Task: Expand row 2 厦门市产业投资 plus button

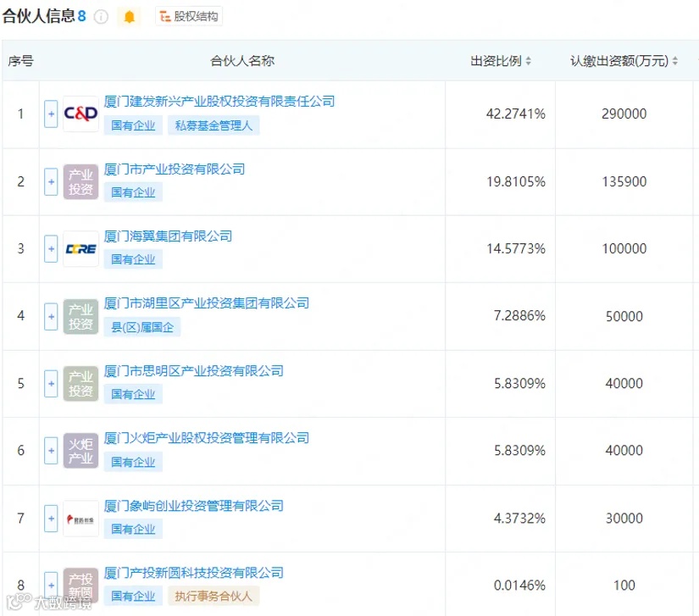Action: [51, 182]
